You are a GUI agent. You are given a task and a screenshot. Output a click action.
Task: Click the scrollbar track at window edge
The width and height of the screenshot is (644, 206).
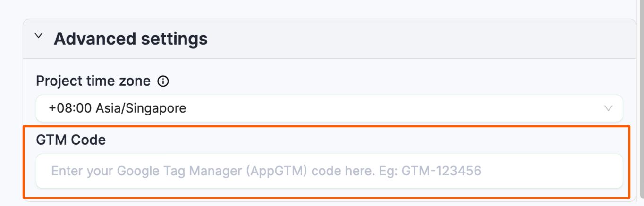point(640,141)
